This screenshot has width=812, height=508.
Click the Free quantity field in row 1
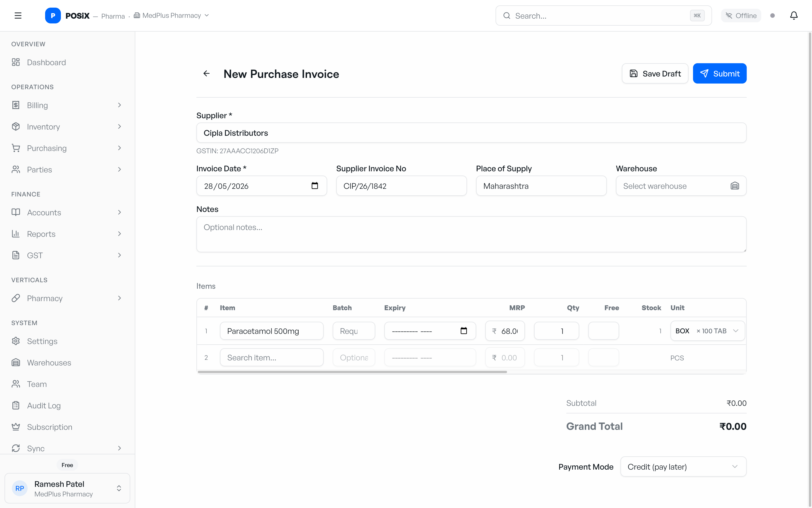coord(603,331)
